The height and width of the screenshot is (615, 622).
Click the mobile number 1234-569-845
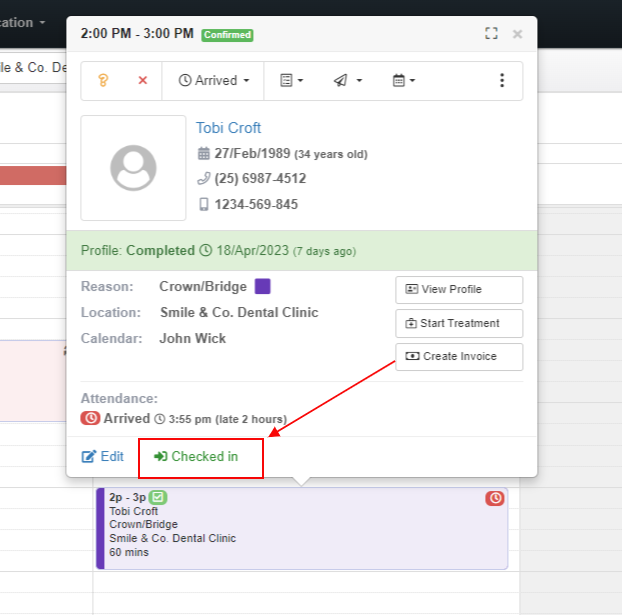(x=256, y=205)
